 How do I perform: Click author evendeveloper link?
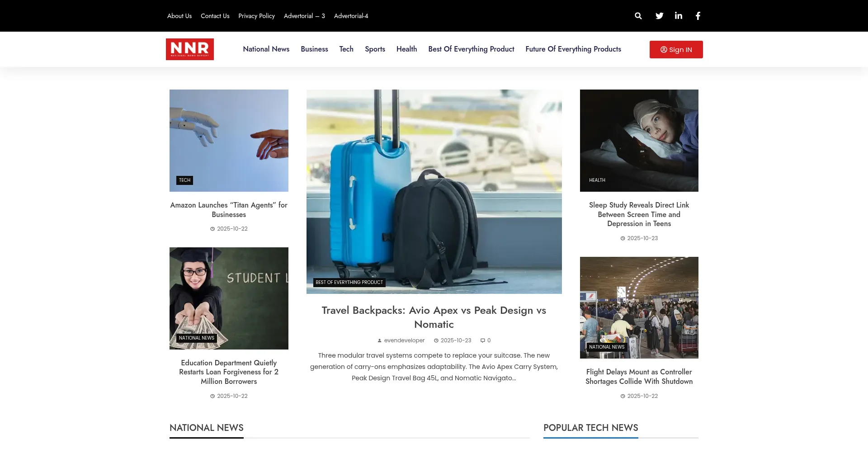(x=401, y=340)
